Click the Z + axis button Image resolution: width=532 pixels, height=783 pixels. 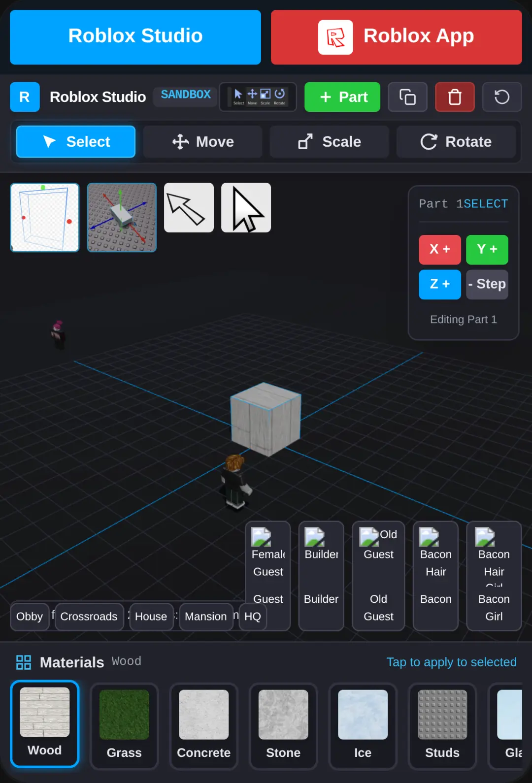click(440, 285)
